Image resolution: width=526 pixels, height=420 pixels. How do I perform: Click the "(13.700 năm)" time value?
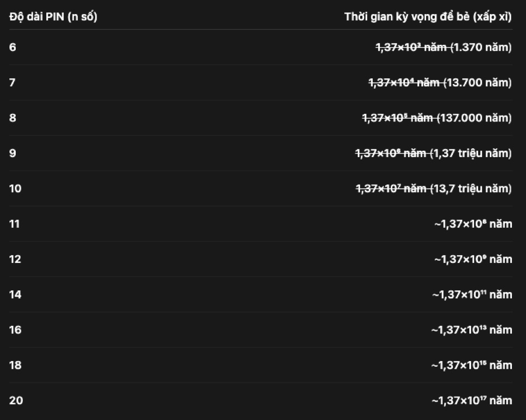pos(477,82)
